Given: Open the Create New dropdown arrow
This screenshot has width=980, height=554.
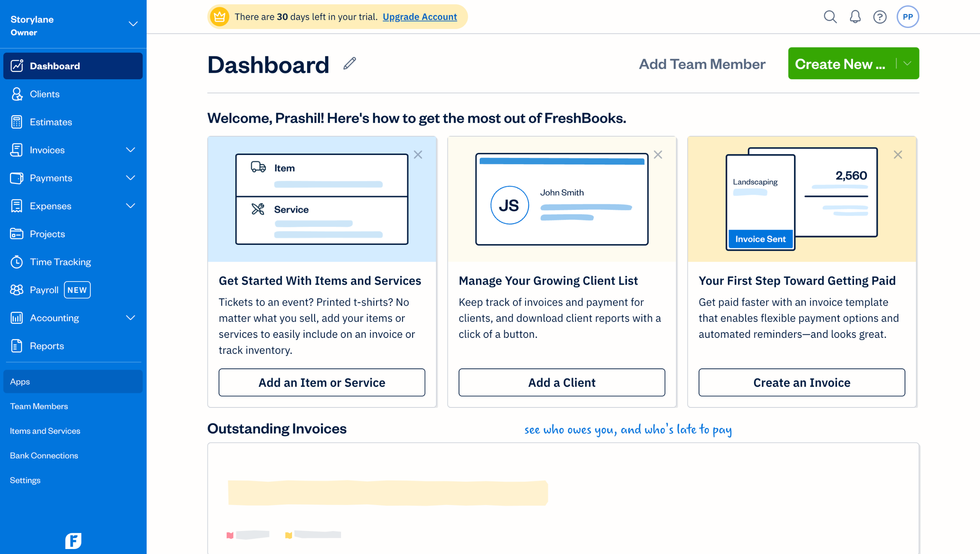Looking at the screenshot, I should click(x=907, y=64).
